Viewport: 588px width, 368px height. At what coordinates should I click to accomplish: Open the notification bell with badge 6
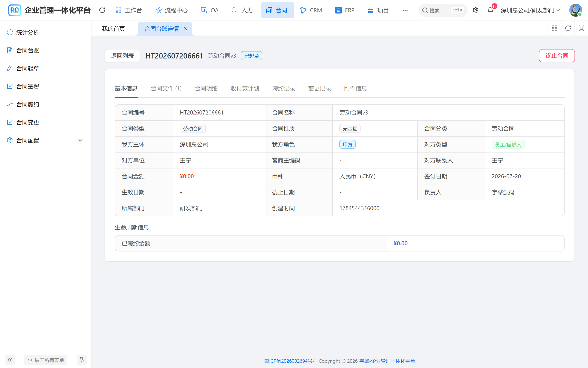pyautogui.click(x=491, y=10)
